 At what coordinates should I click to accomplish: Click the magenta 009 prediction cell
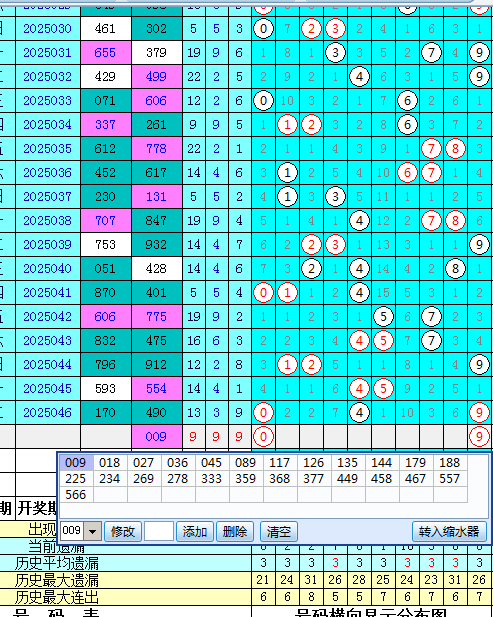pyautogui.click(x=157, y=437)
